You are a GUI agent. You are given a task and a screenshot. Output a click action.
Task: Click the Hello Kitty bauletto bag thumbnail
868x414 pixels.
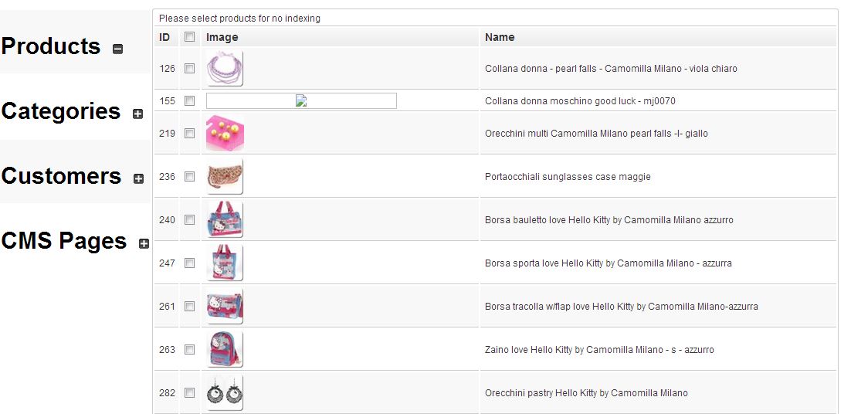[225, 220]
